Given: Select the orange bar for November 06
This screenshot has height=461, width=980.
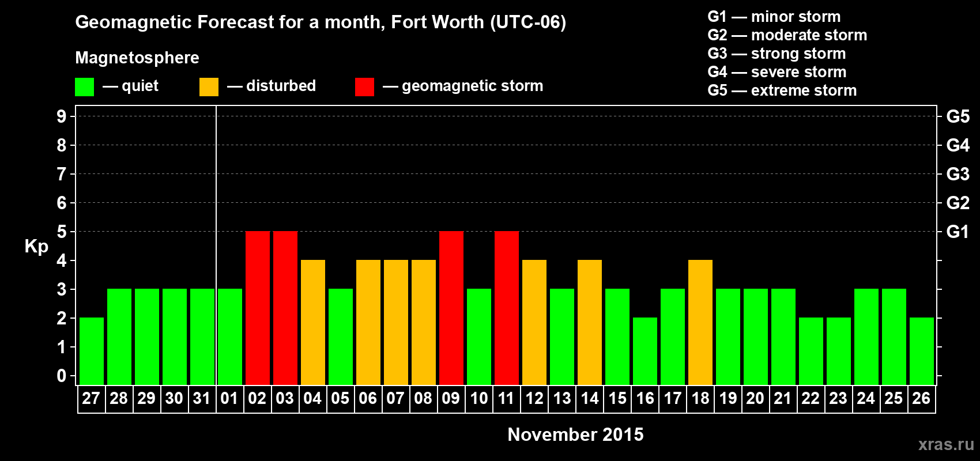Looking at the screenshot, I should [x=368, y=322].
